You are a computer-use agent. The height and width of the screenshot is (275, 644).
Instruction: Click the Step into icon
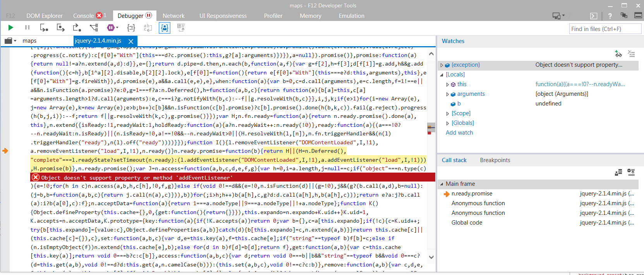(44, 28)
